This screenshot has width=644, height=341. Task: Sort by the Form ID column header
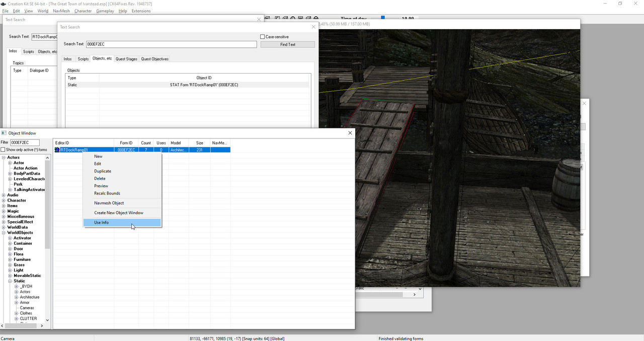(126, 143)
